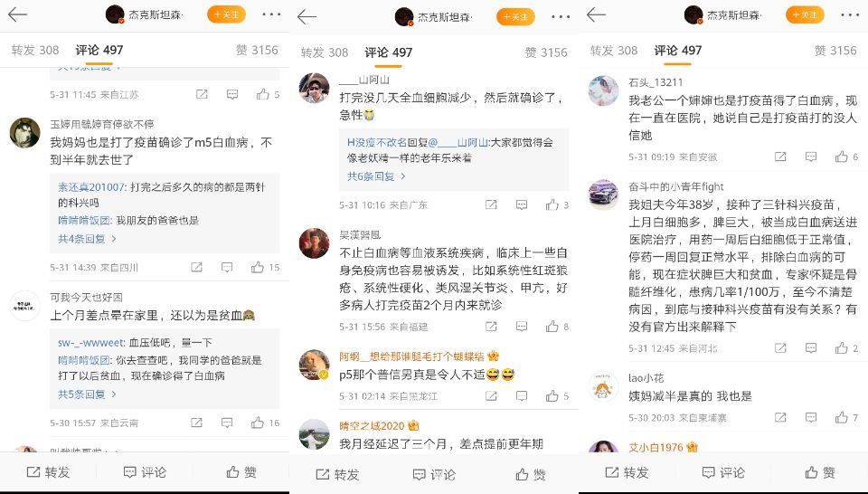Expand 共5条回复 replies

click(87, 394)
